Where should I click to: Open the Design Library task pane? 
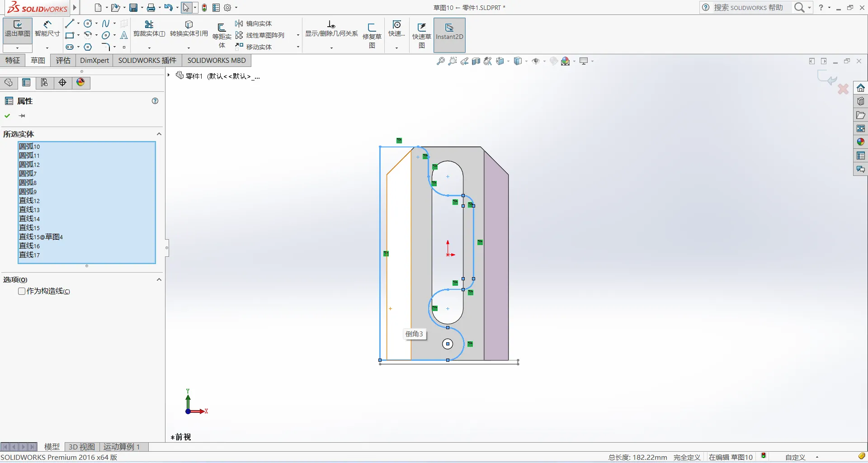coord(861,101)
